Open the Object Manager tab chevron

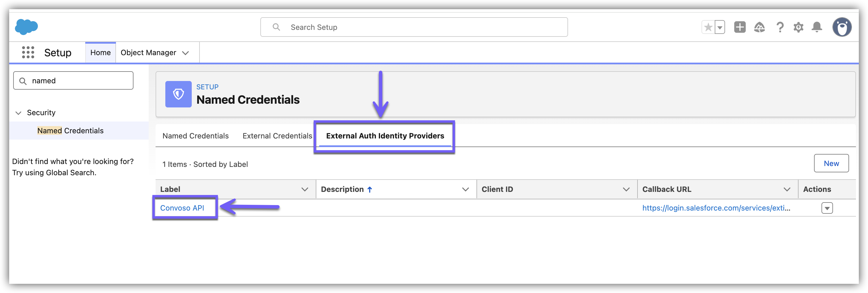coord(185,53)
